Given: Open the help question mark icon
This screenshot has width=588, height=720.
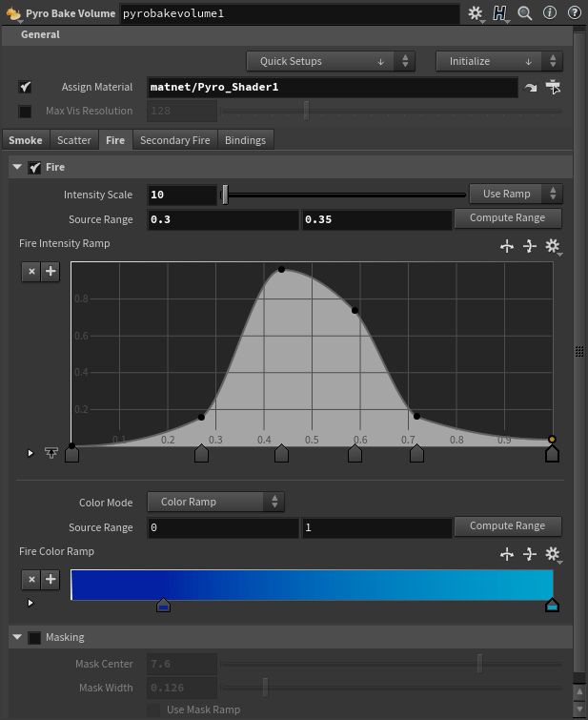Looking at the screenshot, I should (x=575, y=12).
